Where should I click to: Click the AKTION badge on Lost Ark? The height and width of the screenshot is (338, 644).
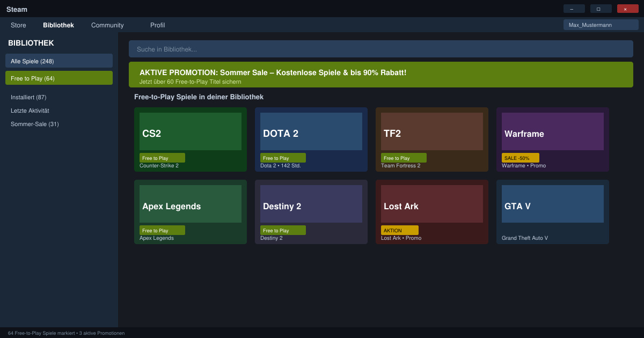coord(400,230)
